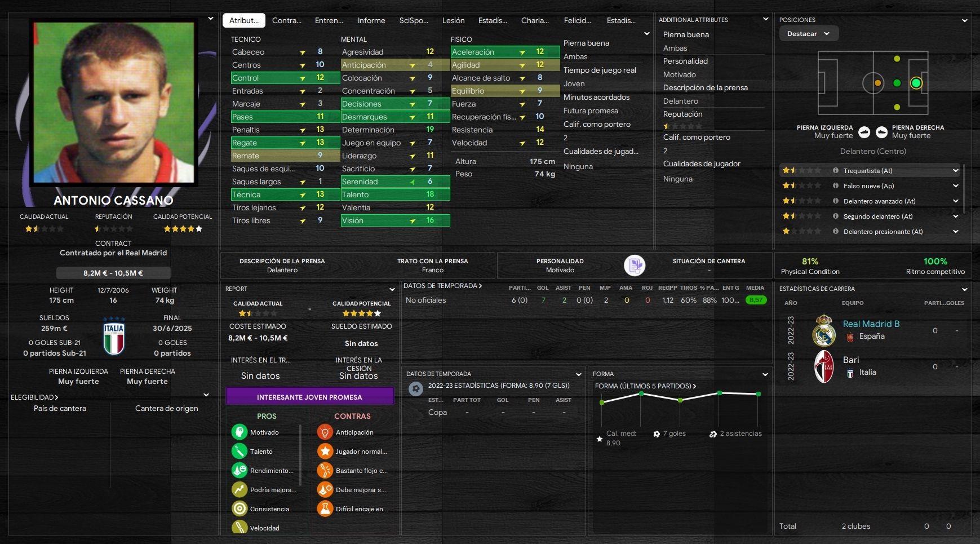Select the Consistencia pro icon
Image resolution: width=980 pixels, height=544 pixels.
[x=240, y=508]
